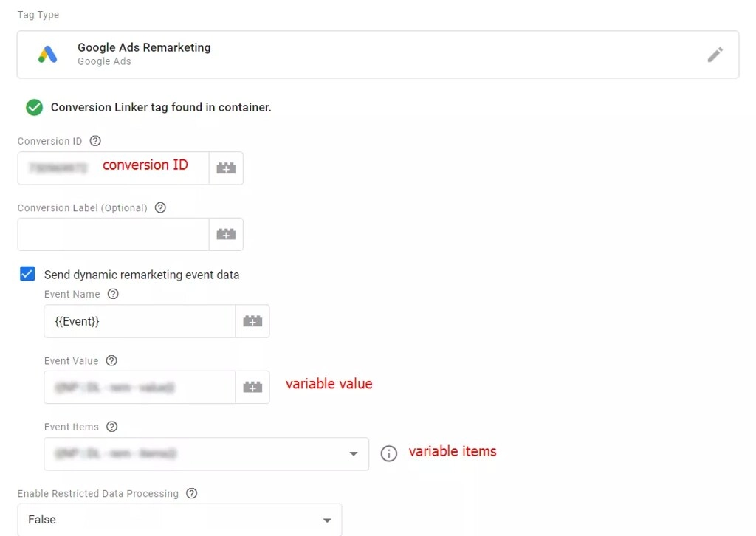The height and width of the screenshot is (536, 756).
Task: Click the green Conversion Linker checkmark
Action: tap(33, 107)
